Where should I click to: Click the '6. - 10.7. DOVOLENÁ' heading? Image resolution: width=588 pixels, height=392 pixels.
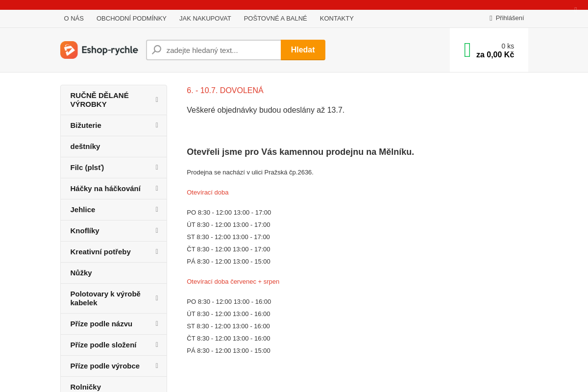(x=225, y=91)
